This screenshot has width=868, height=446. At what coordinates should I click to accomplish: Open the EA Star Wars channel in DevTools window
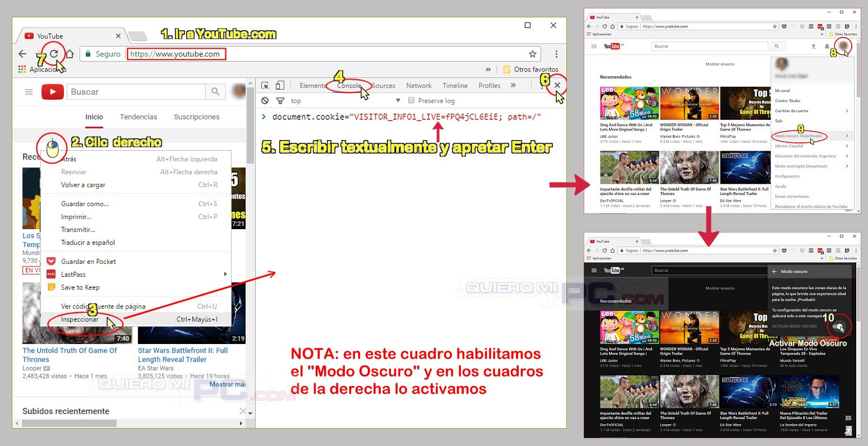pos(156,368)
